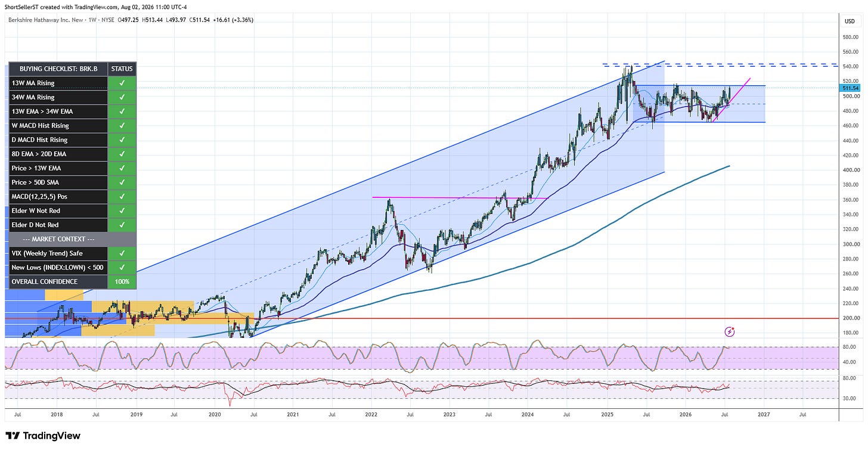Image resolution: width=868 pixels, height=450 pixels.
Task: Select the 'MACD(12,25,5) Pos' row
Action: point(72,196)
